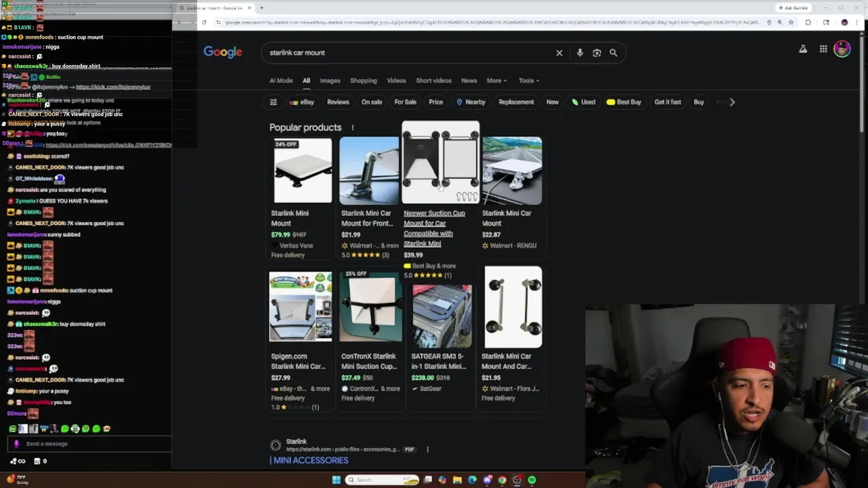Screen dimensions: 868x488
Task: Start voice search with microphone icon
Action: pos(579,53)
